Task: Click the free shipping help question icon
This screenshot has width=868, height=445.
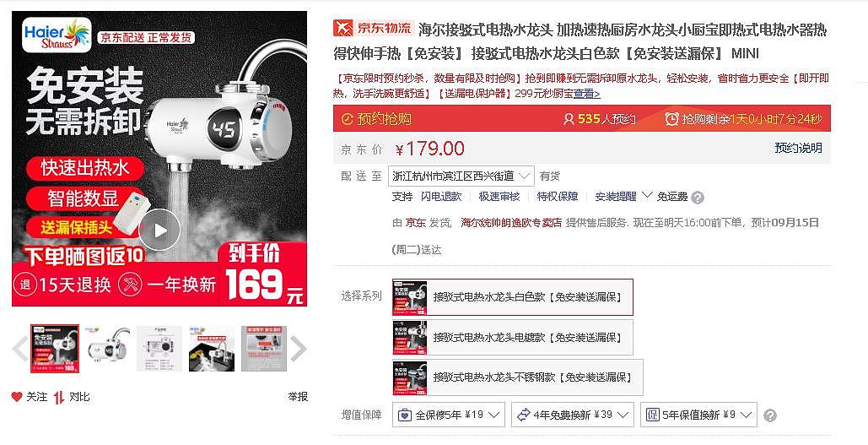Action: (x=698, y=198)
